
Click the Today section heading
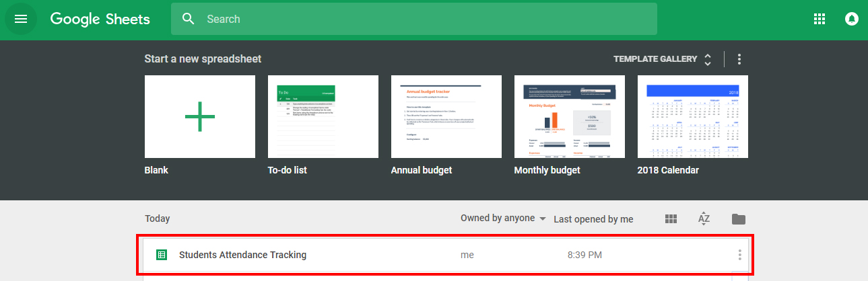[158, 218]
